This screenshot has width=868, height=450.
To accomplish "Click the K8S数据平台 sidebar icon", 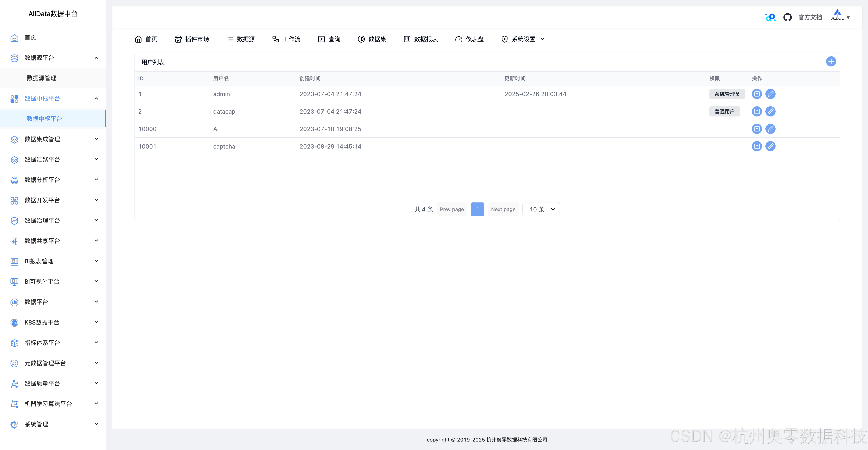I will point(14,323).
